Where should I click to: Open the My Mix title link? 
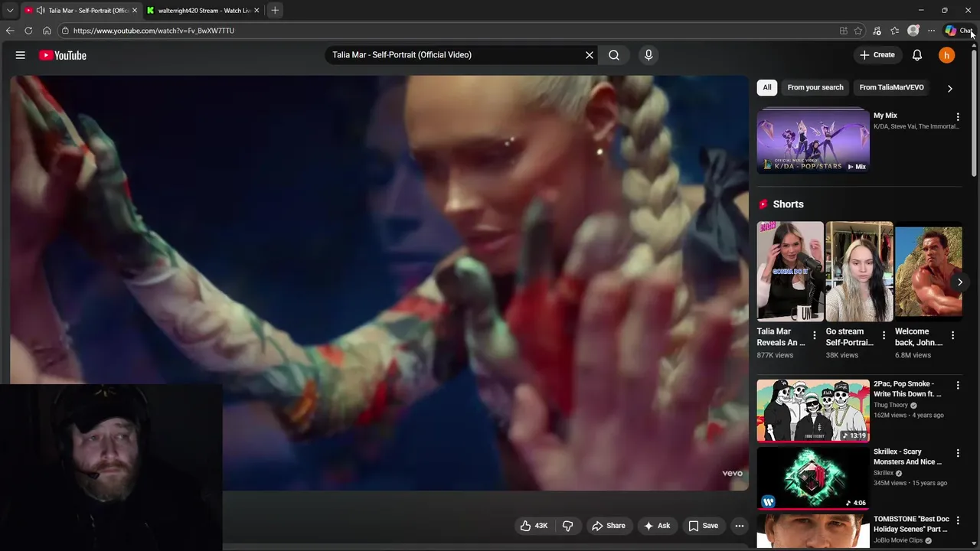click(885, 116)
